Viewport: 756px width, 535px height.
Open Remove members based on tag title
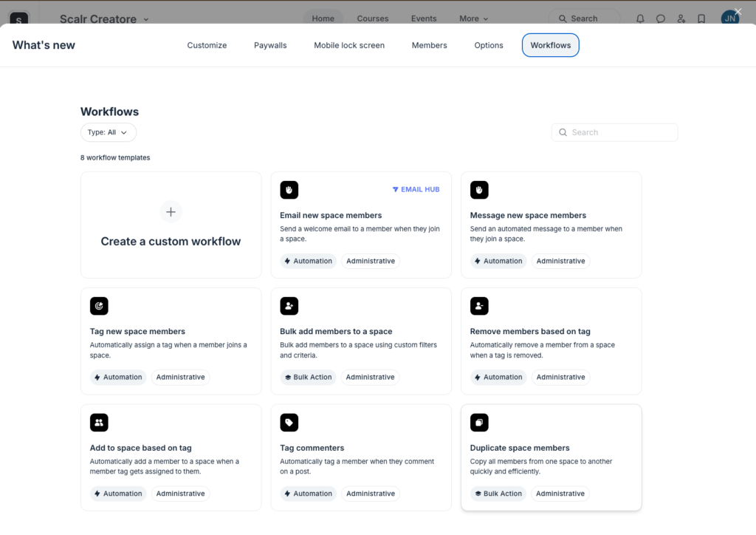pos(530,332)
